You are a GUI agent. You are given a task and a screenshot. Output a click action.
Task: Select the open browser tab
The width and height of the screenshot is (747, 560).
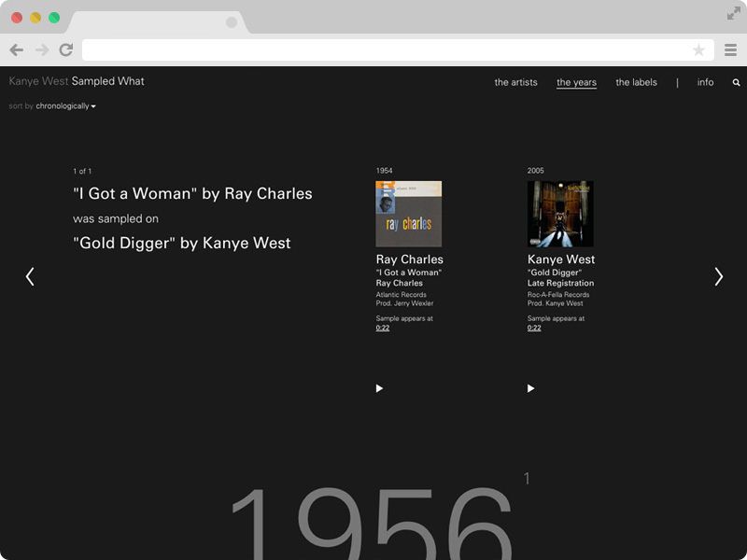pos(158,22)
